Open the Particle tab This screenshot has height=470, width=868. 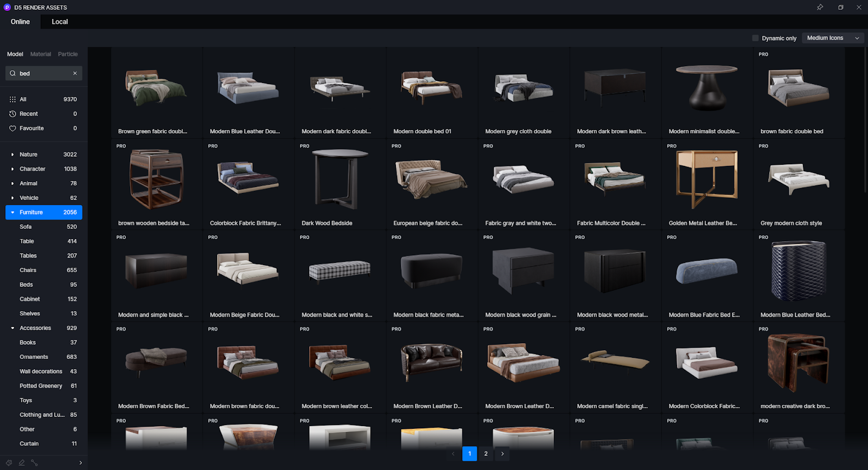click(x=68, y=54)
